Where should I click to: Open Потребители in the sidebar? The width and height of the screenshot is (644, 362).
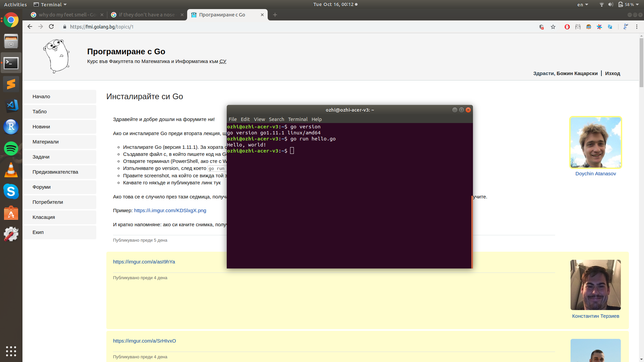59,202
